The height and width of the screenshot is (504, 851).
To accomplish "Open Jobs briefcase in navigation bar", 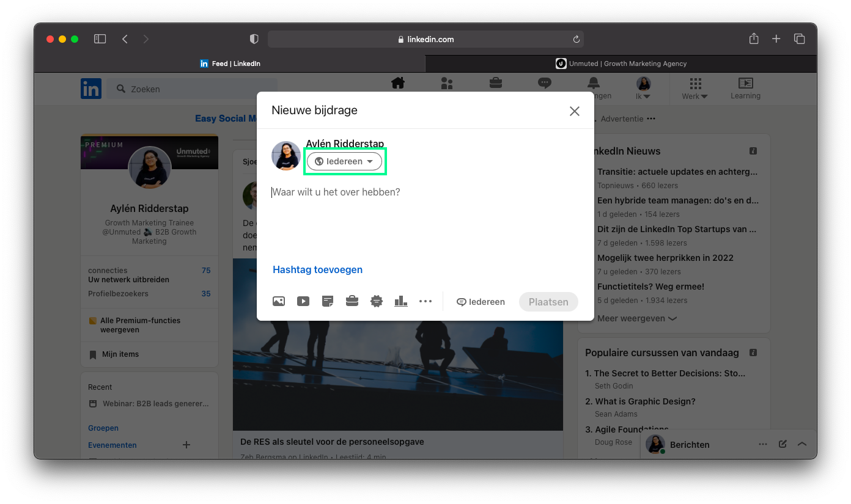I will tap(496, 84).
